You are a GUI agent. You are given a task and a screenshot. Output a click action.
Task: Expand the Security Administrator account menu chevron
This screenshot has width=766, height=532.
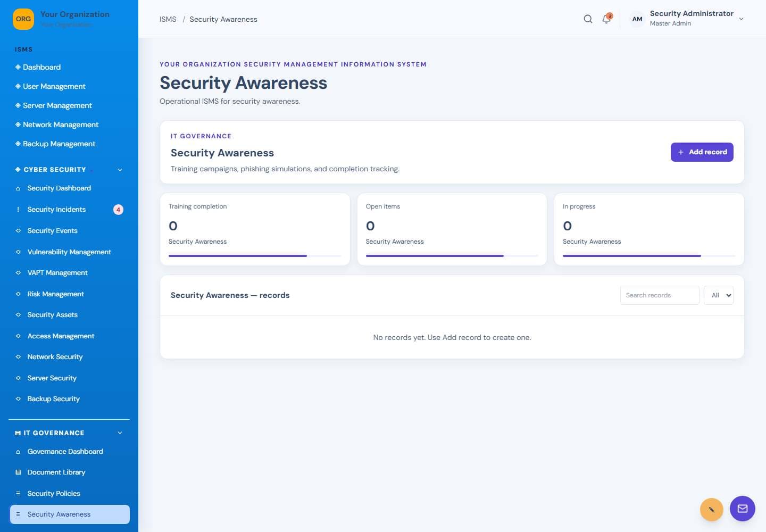pos(741,19)
